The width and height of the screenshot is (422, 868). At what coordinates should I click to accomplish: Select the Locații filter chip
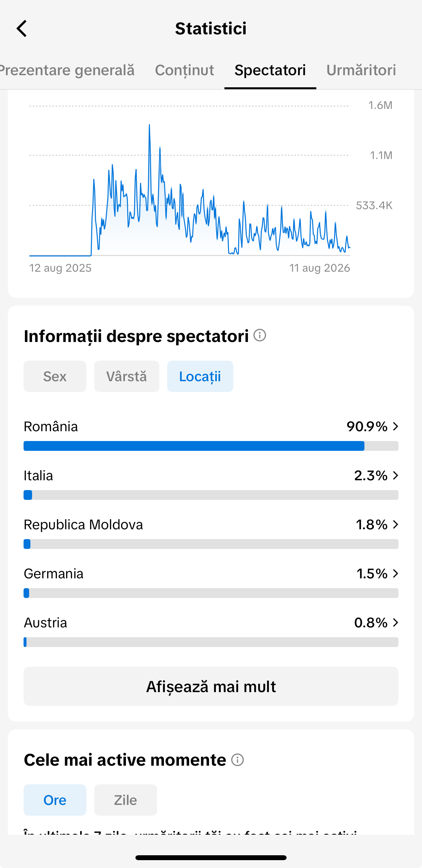(200, 376)
